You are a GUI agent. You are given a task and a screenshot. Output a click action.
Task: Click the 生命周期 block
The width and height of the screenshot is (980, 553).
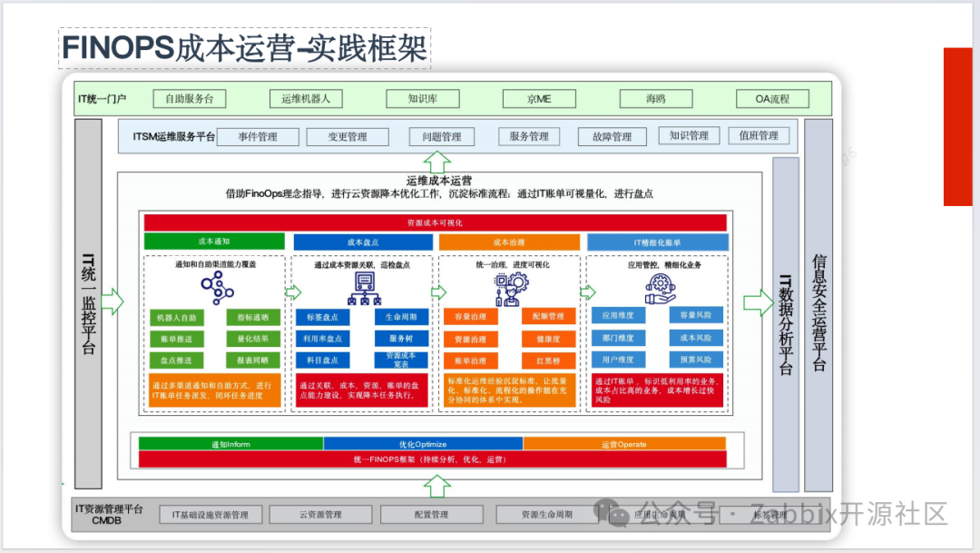401,317
